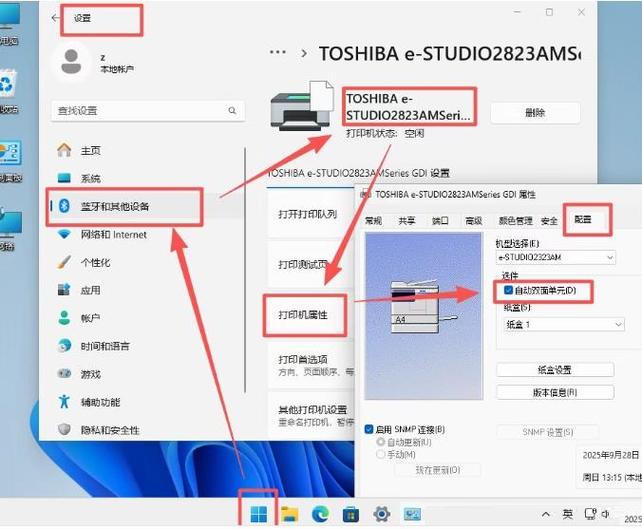Viewport: 642px width, 529px height.
Task: Switch to the 配置 tab
Action: 583,219
